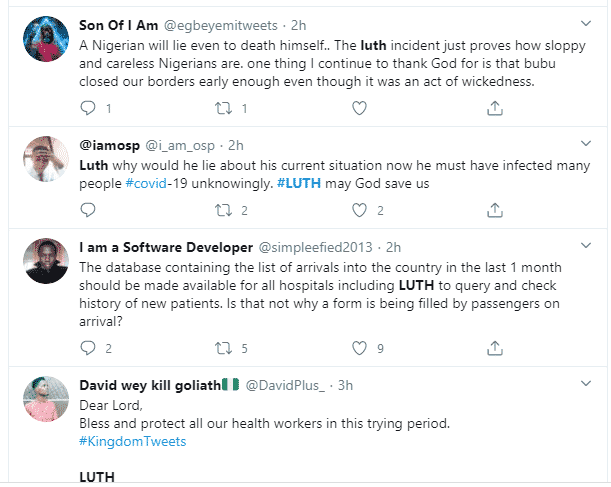Share the tweet by @i_am_osp
Screen dimensions: 611x487
494,209
